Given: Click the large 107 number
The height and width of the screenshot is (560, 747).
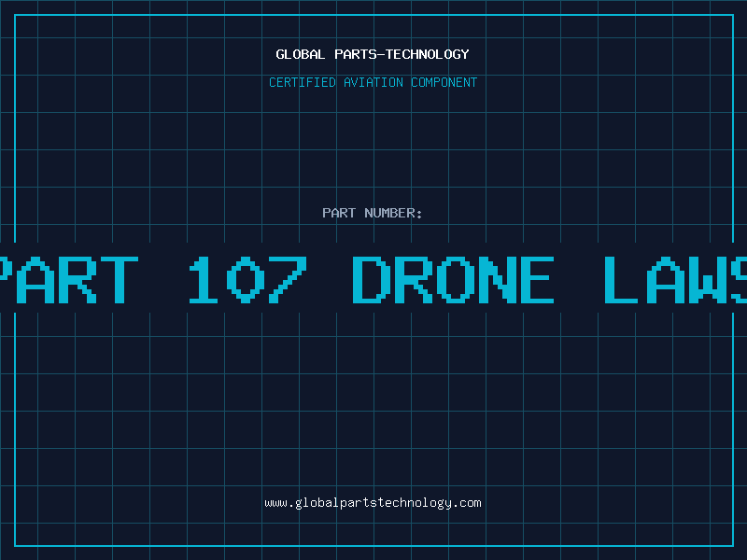Looking at the screenshot, I should tap(247, 279).
